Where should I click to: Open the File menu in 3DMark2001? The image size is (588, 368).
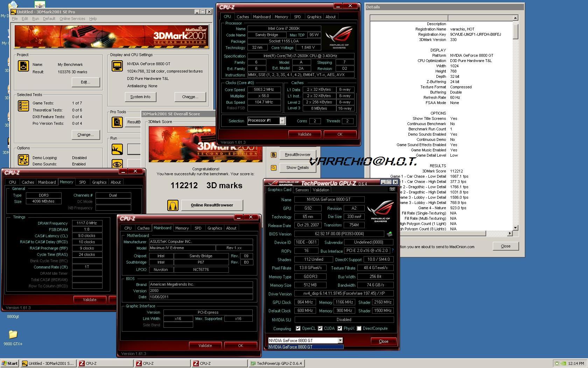point(15,19)
